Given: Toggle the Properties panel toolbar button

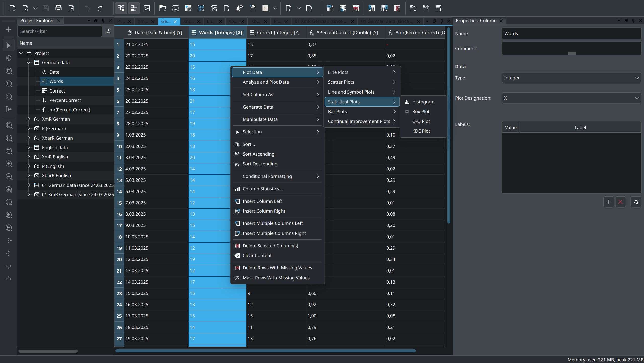Looking at the screenshot, I should point(134,8).
